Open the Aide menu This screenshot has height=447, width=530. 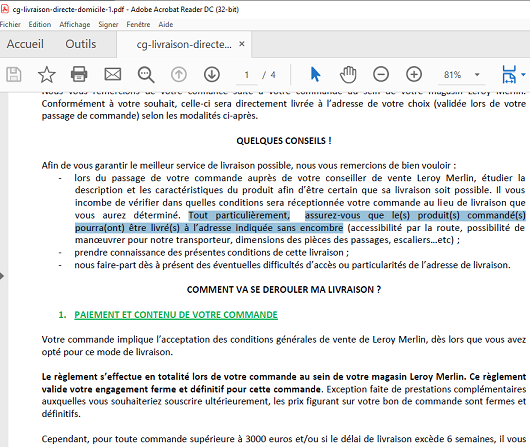click(x=166, y=24)
